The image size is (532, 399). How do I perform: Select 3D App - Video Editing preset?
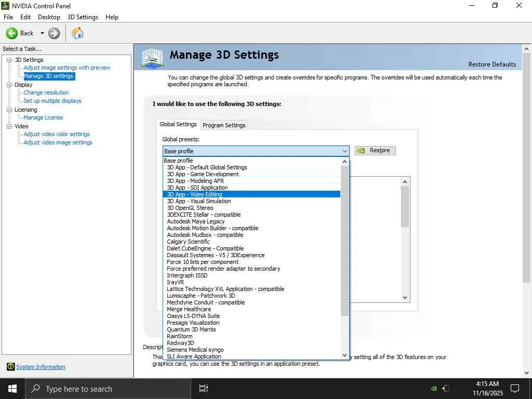[251, 194]
